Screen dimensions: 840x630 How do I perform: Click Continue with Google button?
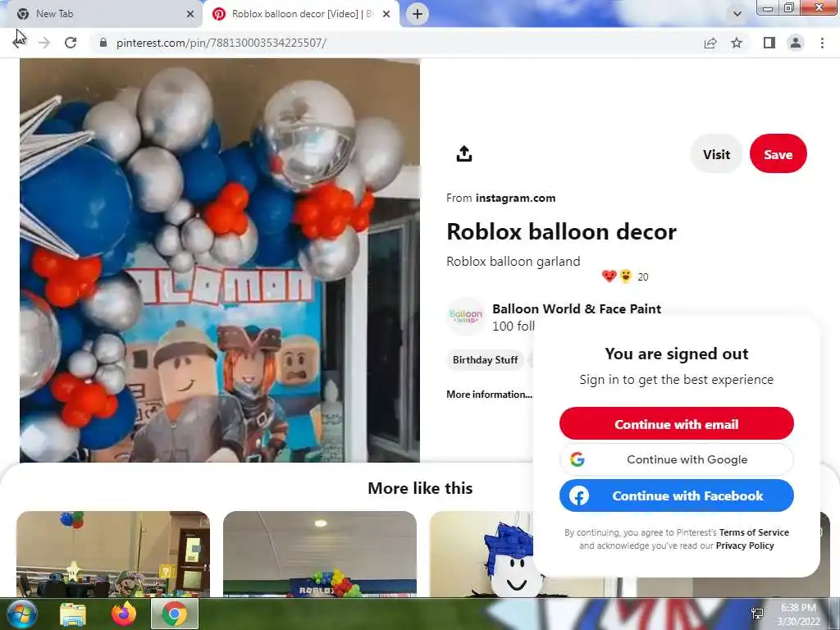pos(677,459)
